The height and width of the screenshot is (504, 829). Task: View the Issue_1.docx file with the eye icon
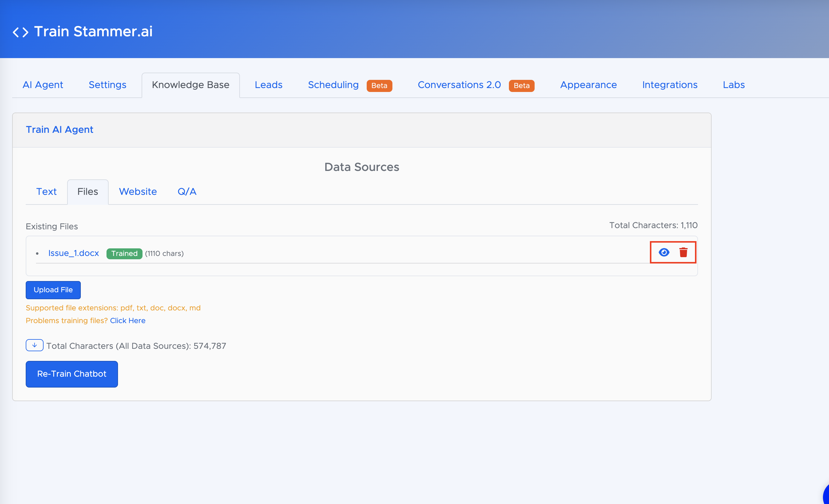point(664,252)
